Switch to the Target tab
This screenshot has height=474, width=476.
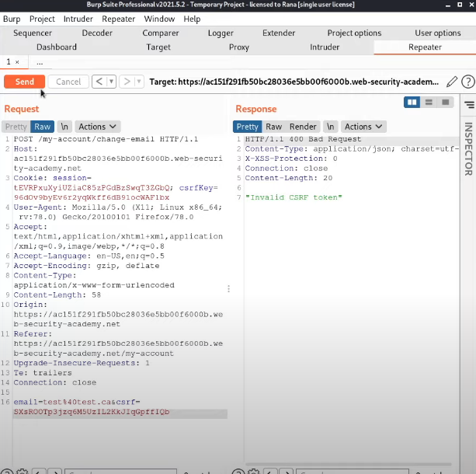[158, 47]
